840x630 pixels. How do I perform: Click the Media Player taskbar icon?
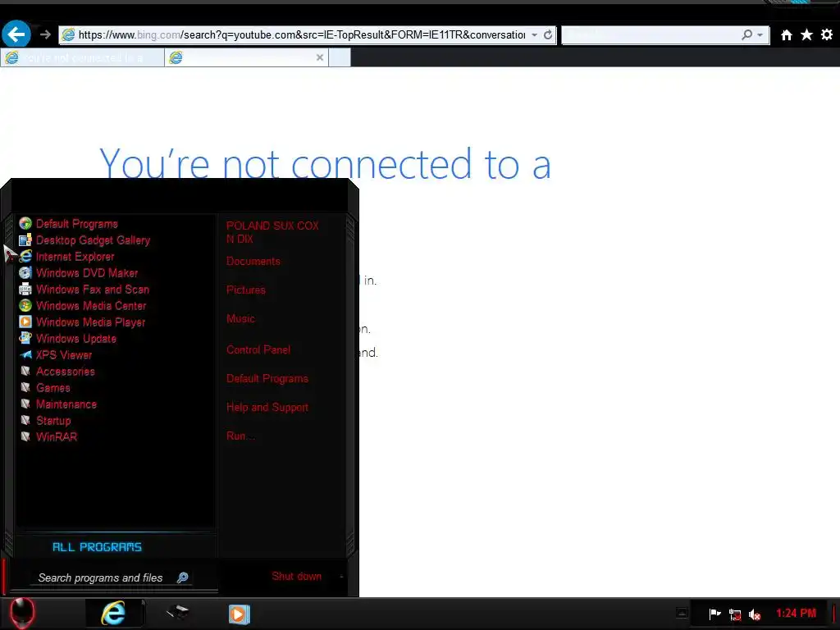point(239,614)
